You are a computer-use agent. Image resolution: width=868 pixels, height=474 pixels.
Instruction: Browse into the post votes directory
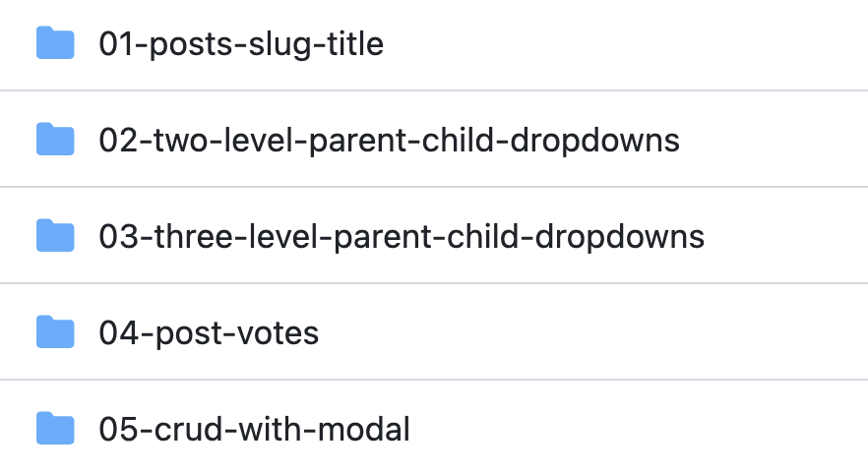209,333
